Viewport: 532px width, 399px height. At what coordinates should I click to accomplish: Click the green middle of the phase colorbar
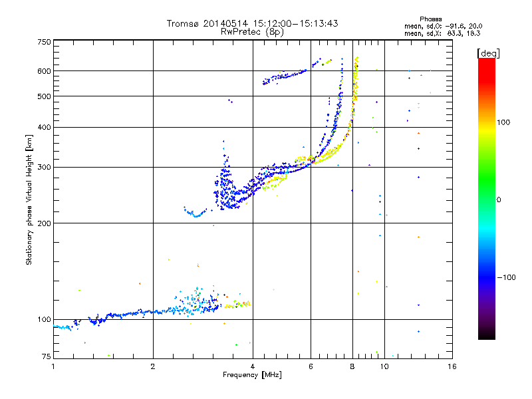[x=487, y=180]
